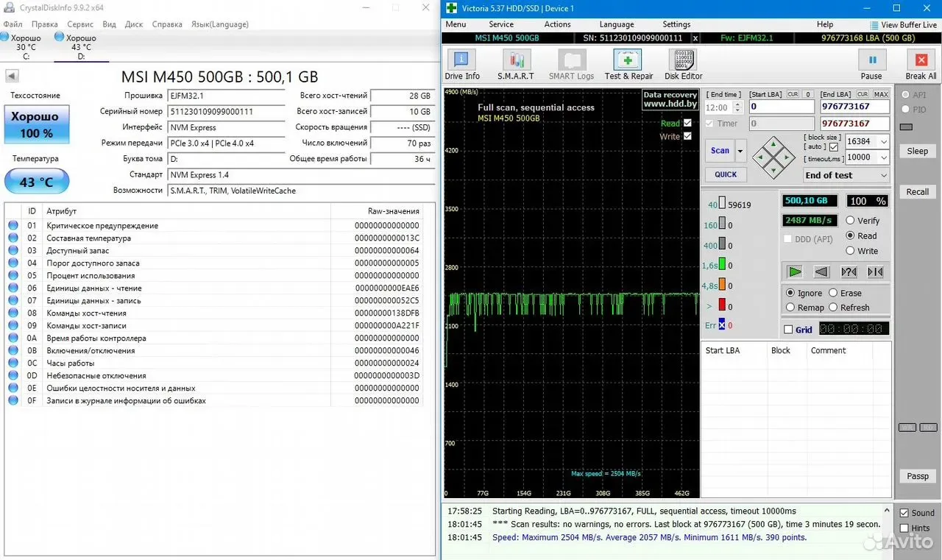942x560 pixels.
Task: Toggle the block size auto checkbox
Action: pyautogui.click(x=834, y=147)
